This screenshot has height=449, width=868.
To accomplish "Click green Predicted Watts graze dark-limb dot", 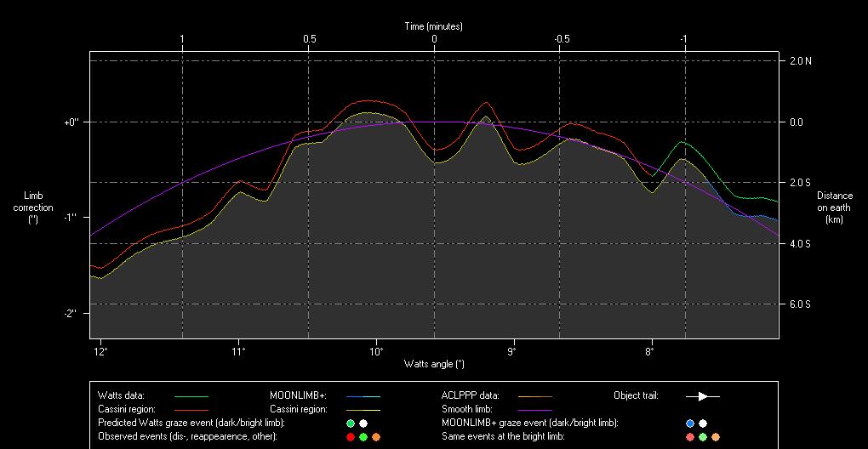I will [x=351, y=423].
